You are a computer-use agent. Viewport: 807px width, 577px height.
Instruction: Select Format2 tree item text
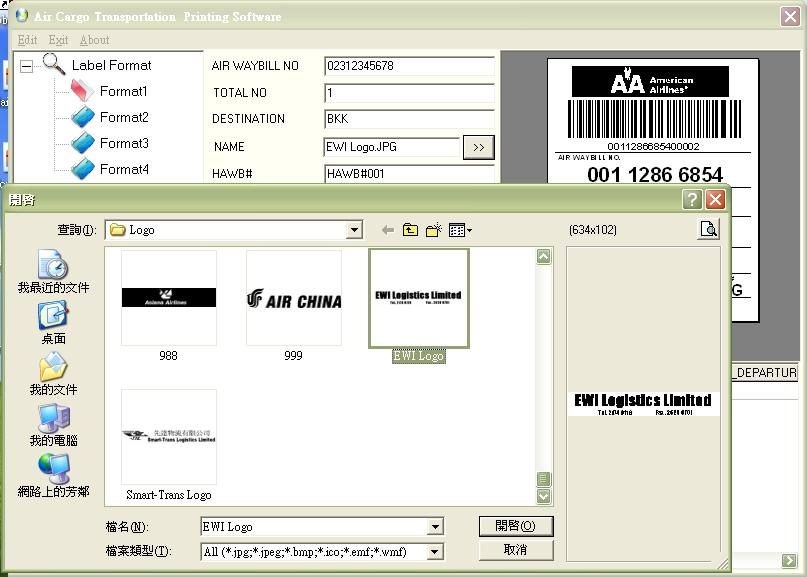click(124, 117)
